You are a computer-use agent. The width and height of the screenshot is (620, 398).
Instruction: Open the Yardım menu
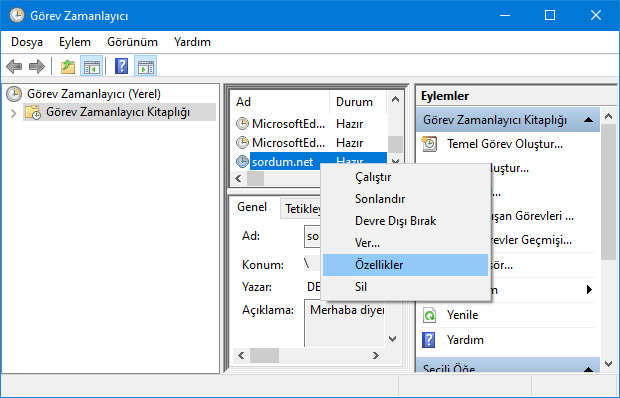tap(192, 42)
